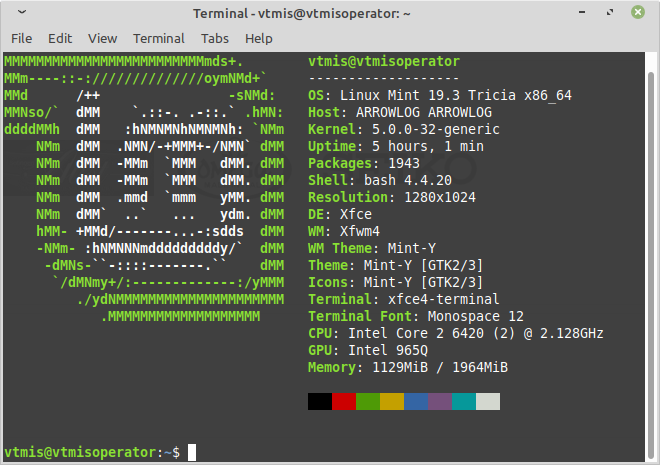660x465 pixels.
Task: Click the Theme line Mint-Y [GTK2/3]
Action: coord(396,266)
